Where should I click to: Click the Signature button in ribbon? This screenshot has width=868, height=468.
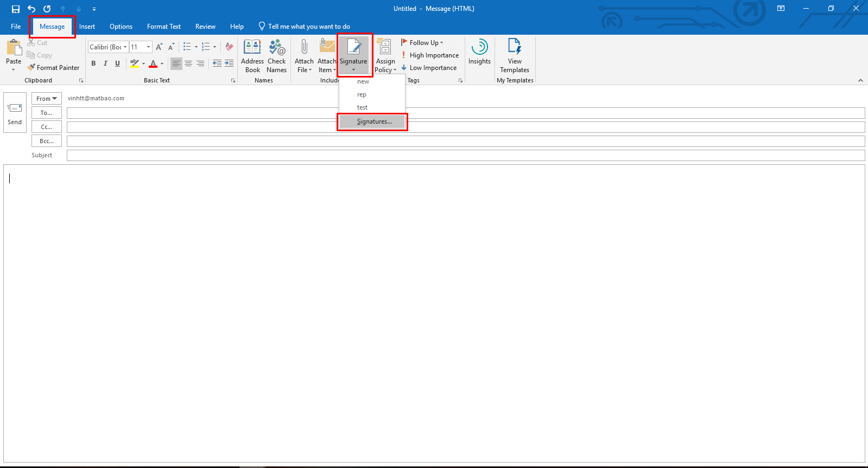pyautogui.click(x=354, y=56)
